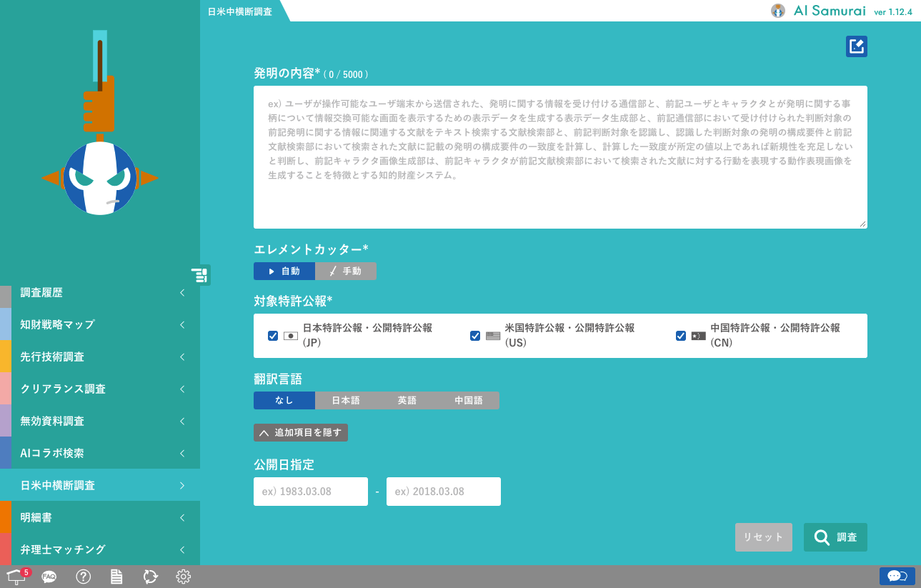
Task: Expand 知財戦略マップ in the sidebar
Action: (100, 324)
